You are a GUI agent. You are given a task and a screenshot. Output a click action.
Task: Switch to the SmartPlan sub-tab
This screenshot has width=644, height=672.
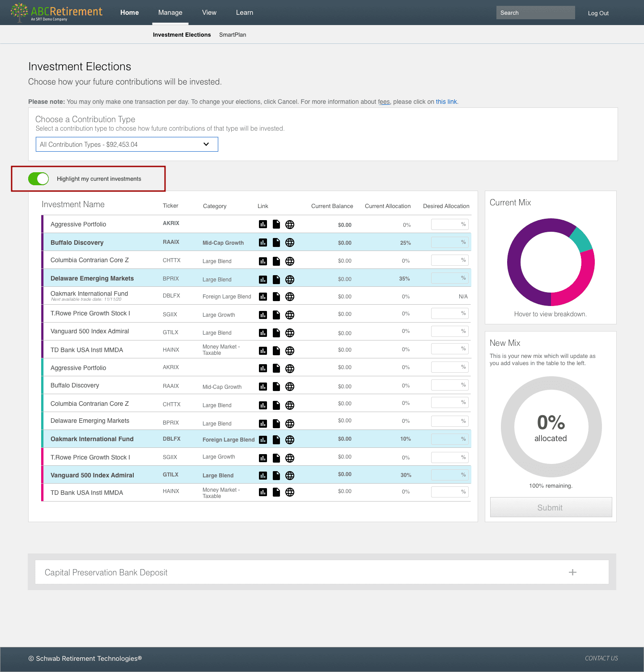point(233,35)
